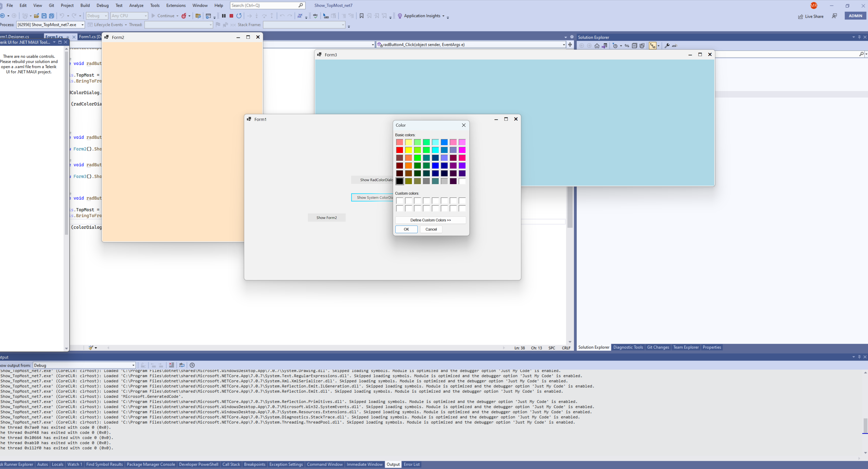Click the Break All pause icon
868x469 pixels.
pyautogui.click(x=224, y=16)
